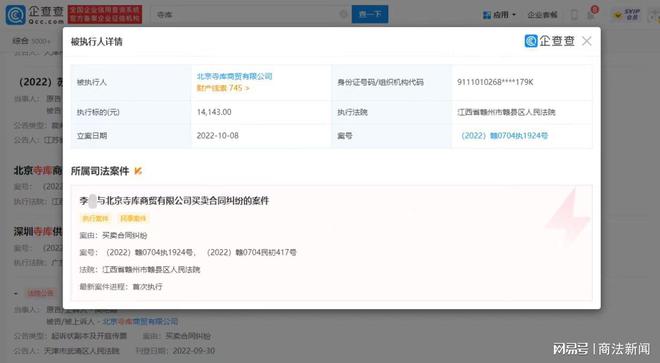
Task: Expand 财产线索 745 arrow
Action: [223, 88]
